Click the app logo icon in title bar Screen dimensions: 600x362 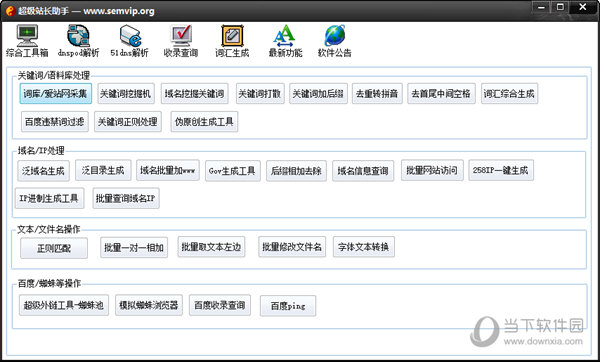(11, 11)
